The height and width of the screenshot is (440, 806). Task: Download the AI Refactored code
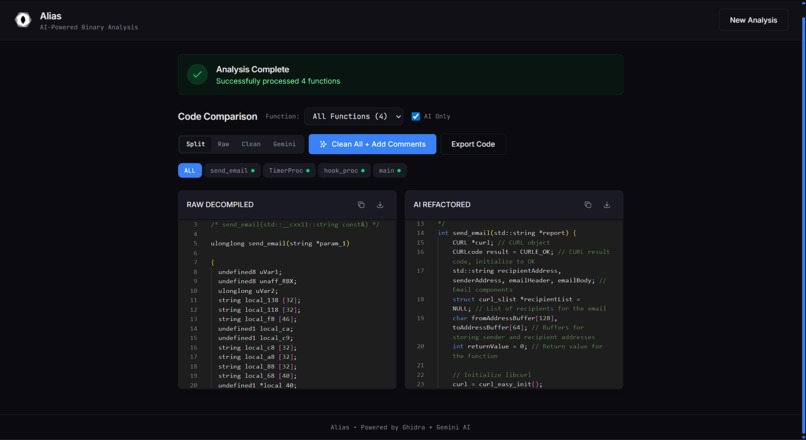click(x=607, y=205)
